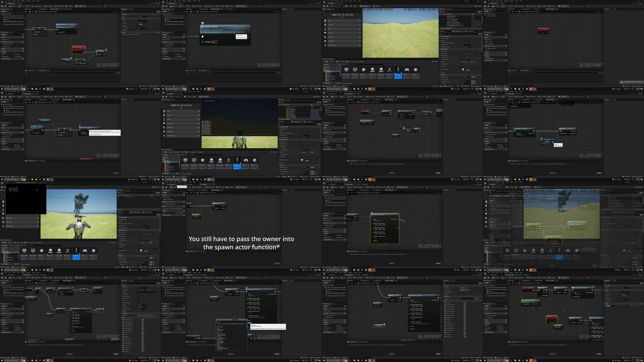Click the Custom Event node's white execution output pin
This screenshot has height=362, width=644.
pos(248,36)
